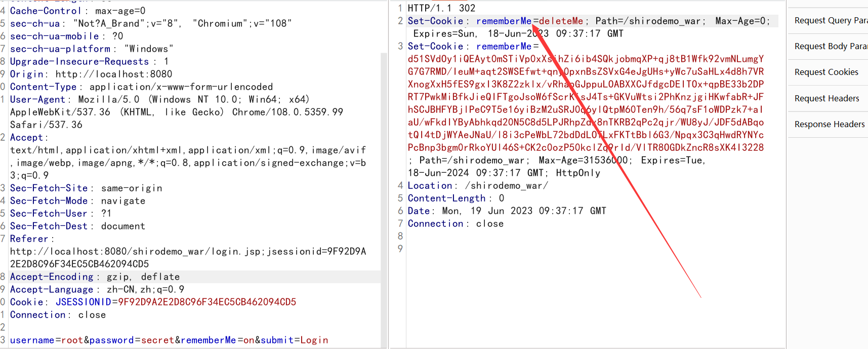Viewport: 868px width, 349px height.
Task: Click the Date header in response
Action: point(419,211)
